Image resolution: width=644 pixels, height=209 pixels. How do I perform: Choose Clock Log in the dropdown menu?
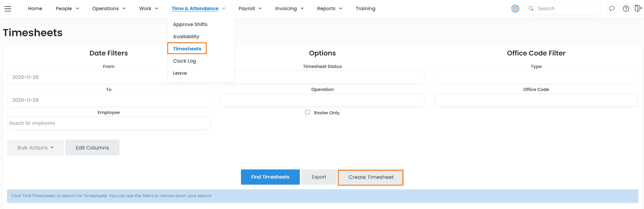[184, 61]
